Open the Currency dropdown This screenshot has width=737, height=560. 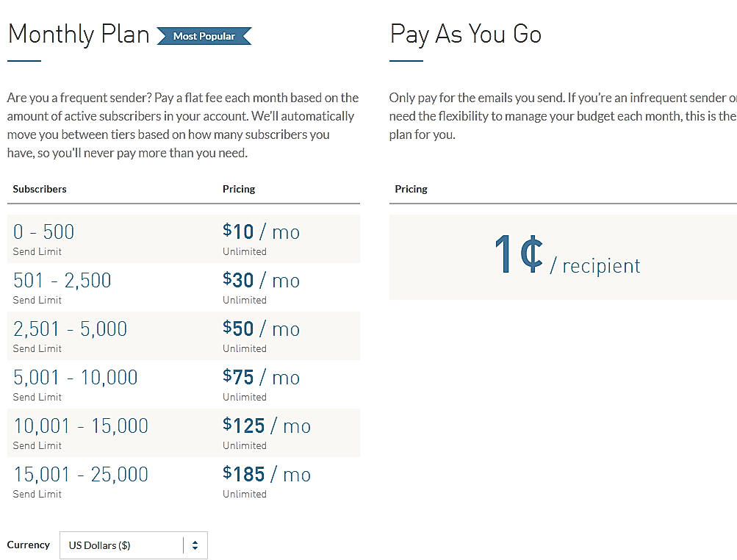132,545
